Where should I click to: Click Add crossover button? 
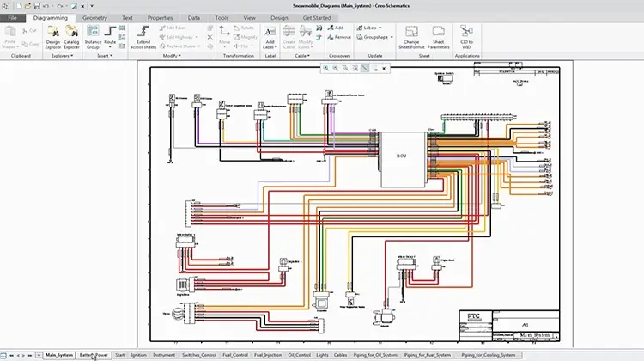(335, 28)
